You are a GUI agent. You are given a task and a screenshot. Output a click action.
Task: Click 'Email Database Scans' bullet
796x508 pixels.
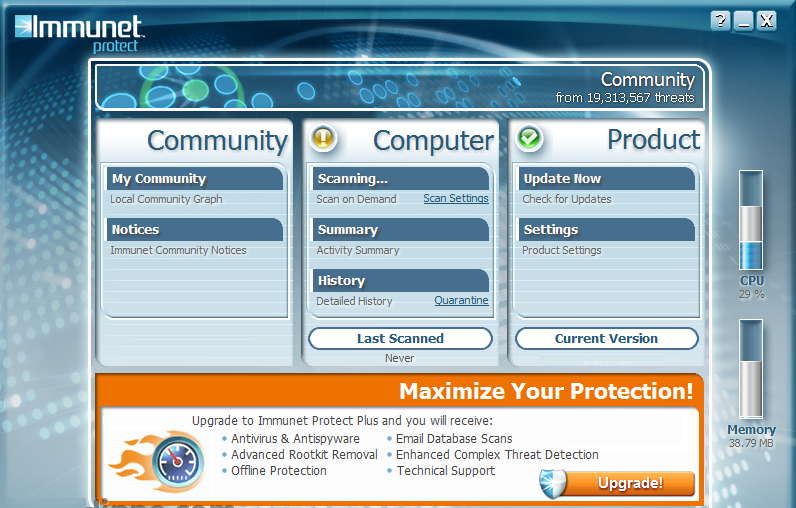coord(454,438)
